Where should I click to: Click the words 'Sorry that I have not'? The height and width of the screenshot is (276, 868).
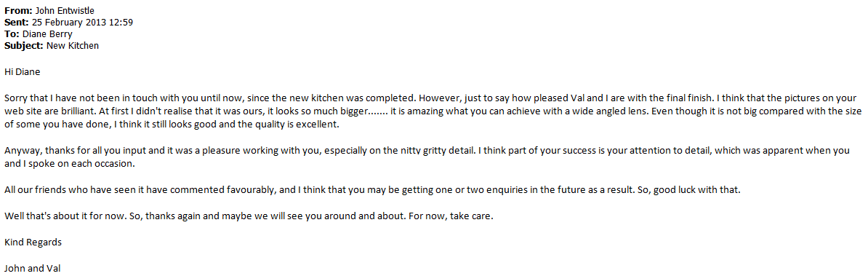tap(46, 98)
